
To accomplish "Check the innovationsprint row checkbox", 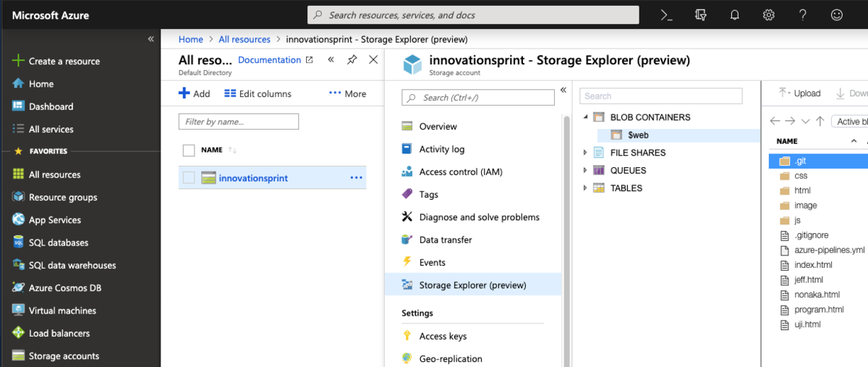I will 189,178.
